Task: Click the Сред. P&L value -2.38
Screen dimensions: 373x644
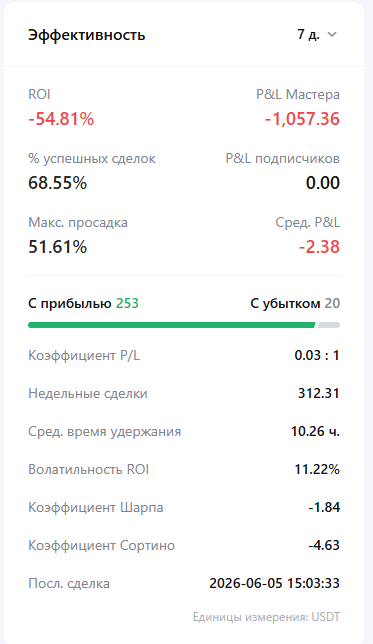Action: pos(319,247)
